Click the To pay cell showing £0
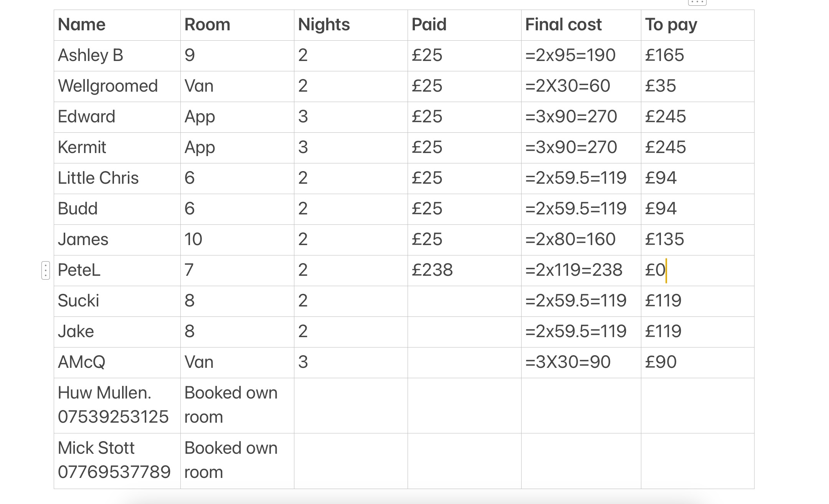 point(697,270)
